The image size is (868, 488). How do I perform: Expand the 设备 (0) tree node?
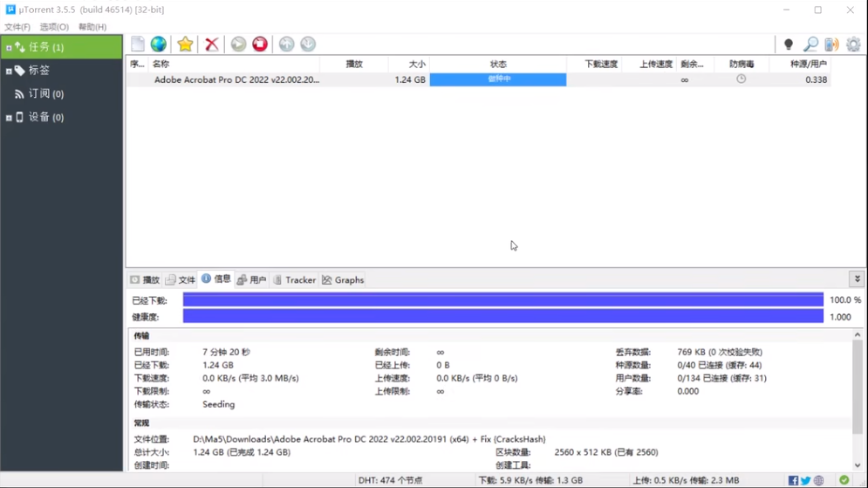(9, 118)
